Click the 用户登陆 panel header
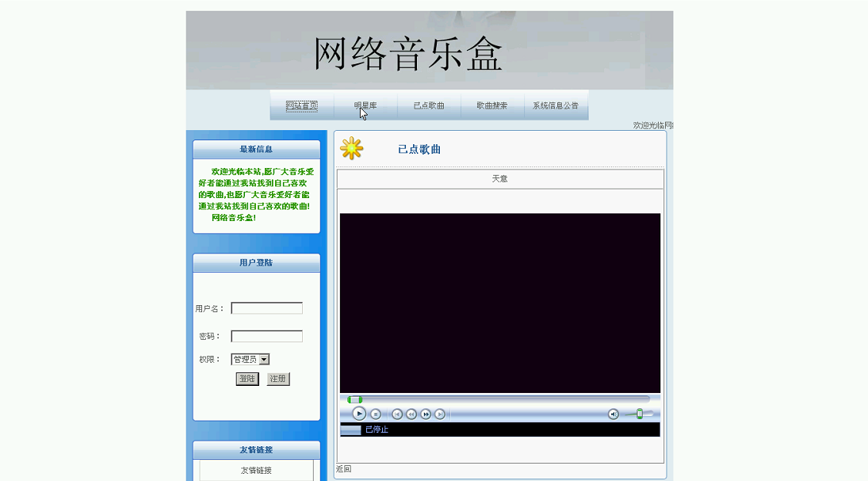This screenshot has width=868, height=481. 256,263
